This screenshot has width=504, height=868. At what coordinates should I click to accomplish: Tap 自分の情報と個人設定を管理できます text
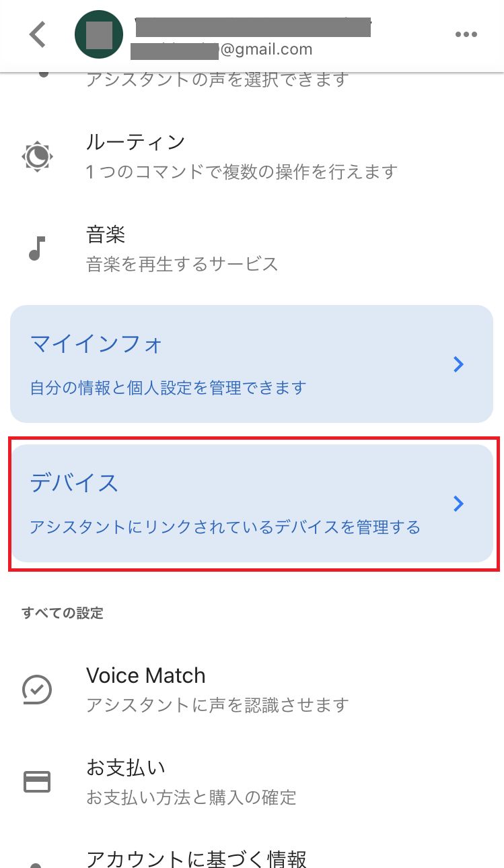tap(168, 388)
